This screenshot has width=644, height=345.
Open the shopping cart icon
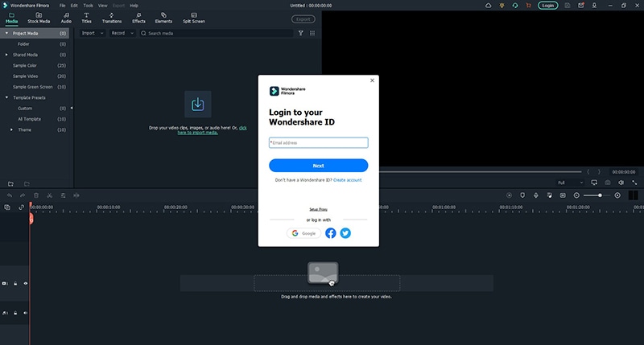pos(528,6)
